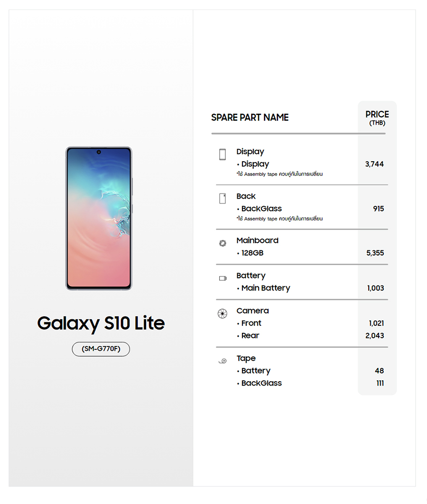Click the Display phone icon

click(223, 154)
